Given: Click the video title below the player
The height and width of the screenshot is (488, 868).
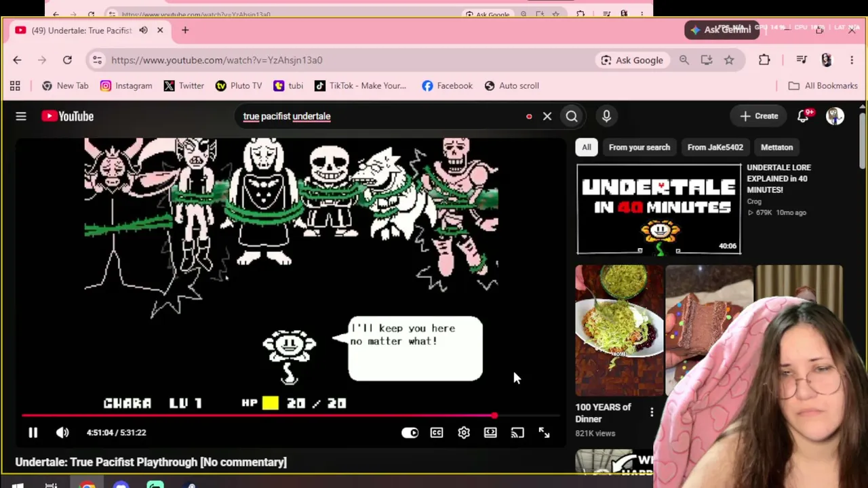Looking at the screenshot, I should coord(151,462).
